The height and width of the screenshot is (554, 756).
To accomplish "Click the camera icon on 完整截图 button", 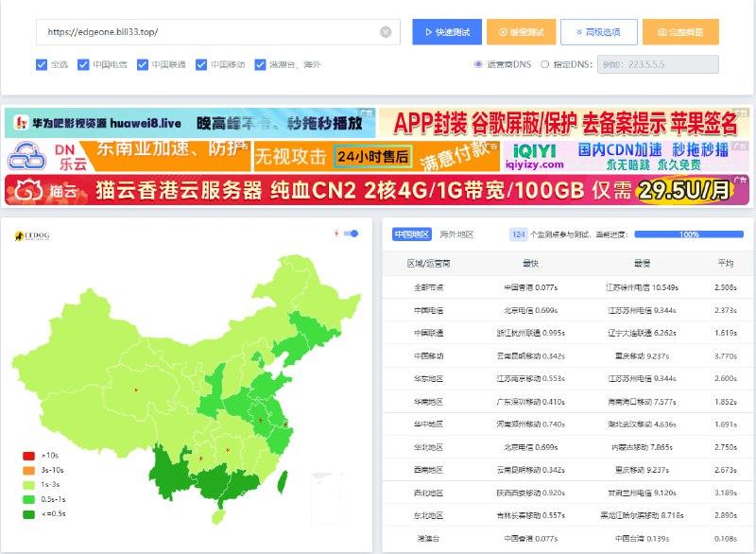I will point(661,31).
